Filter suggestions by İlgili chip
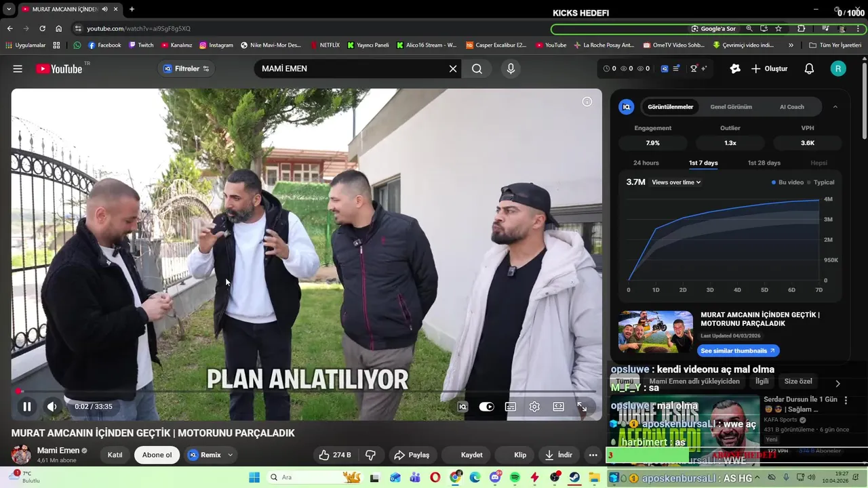 pos(762,382)
